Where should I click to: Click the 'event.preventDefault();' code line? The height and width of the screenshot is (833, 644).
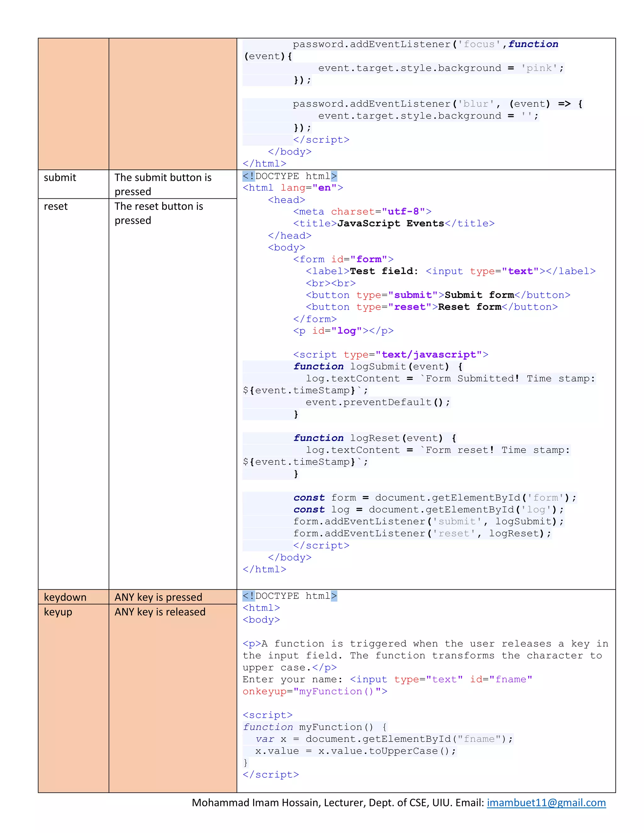coord(378,402)
